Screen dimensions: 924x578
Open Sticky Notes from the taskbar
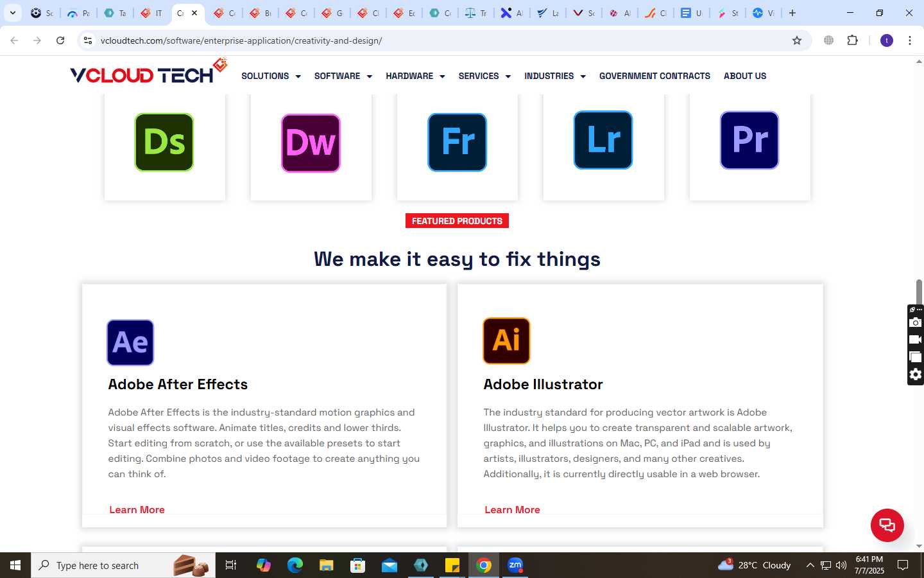(452, 565)
